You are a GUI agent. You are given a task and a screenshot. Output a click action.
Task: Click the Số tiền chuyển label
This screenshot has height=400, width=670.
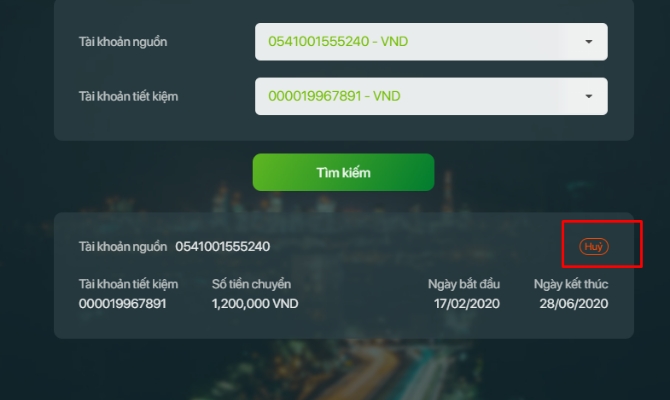251,284
